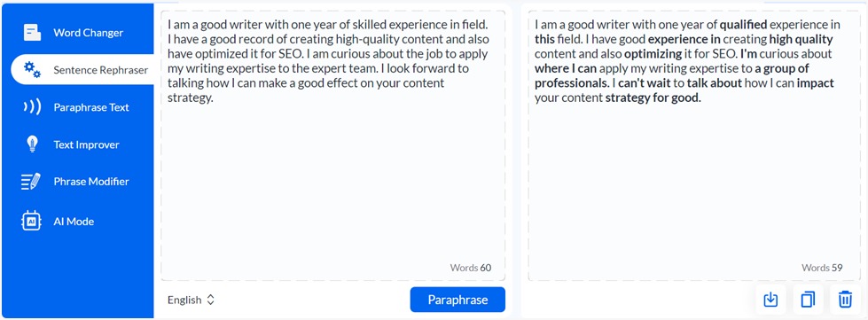
Task: Click the blue Paraphrase button
Action: click(457, 300)
